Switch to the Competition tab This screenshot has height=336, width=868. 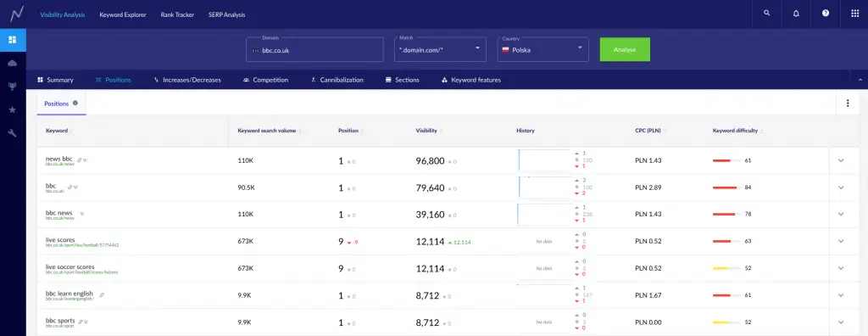point(265,80)
